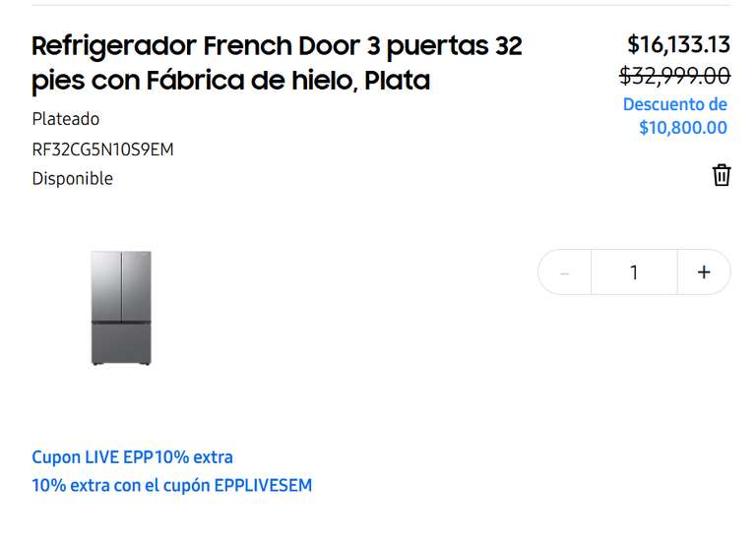Select the current price $16,133.13
This screenshot has height=538, width=756.
[678, 44]
